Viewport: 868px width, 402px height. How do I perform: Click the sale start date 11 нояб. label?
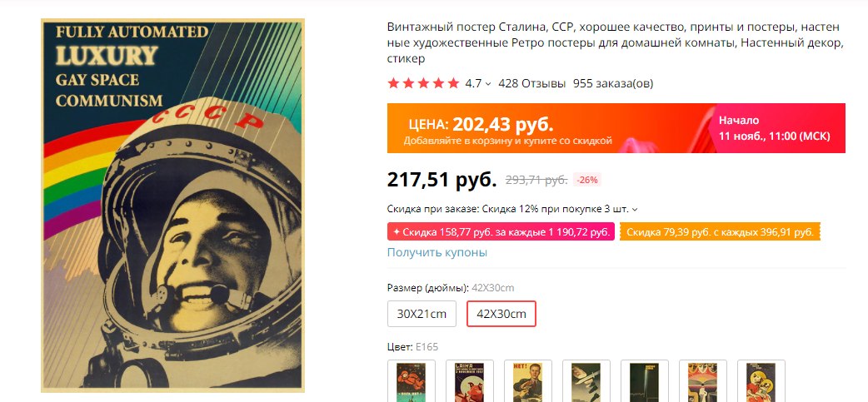pyautogui.click(x=775, y=136)
